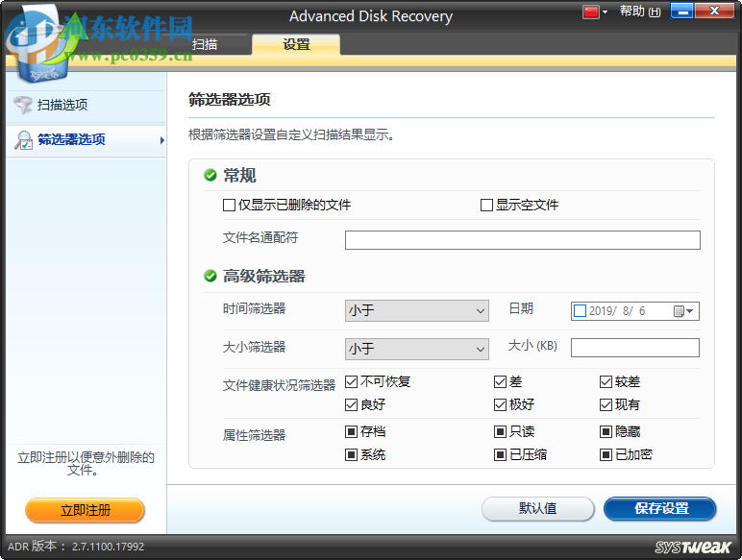
Task: Click the 默认值 button
Action: pos(537,509)
